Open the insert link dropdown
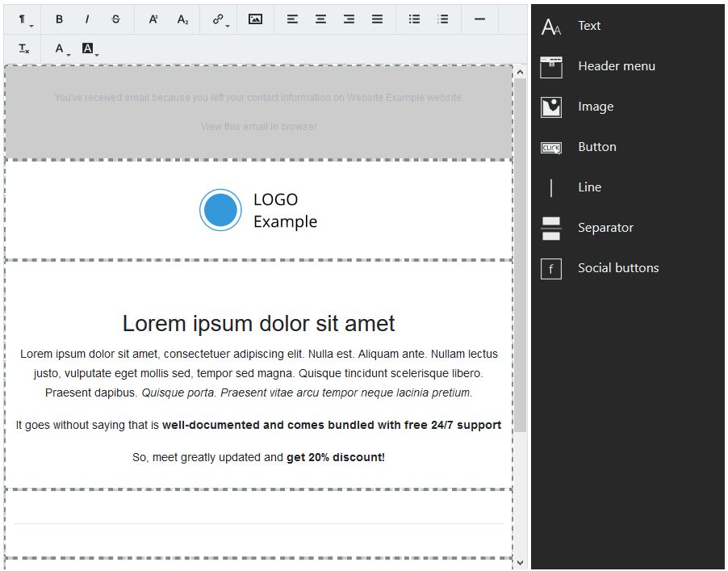This screenshot has height=571, width=728. [220, 19]
